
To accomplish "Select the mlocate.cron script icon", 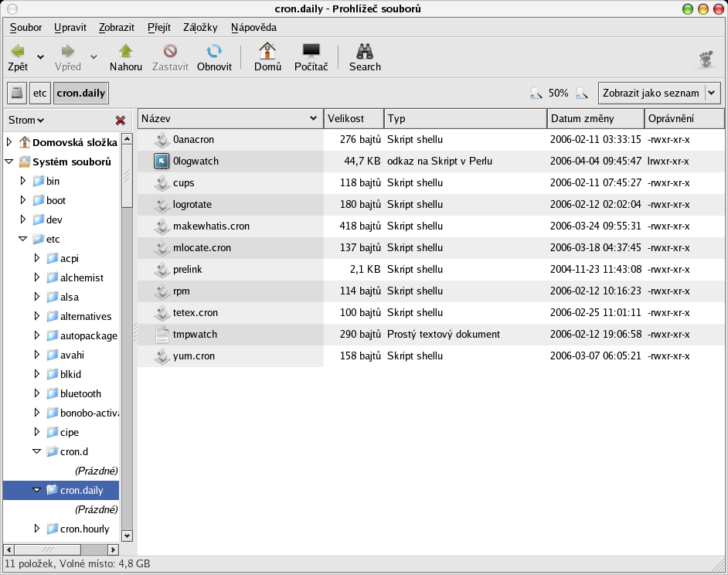I will [x=162, y=247].
